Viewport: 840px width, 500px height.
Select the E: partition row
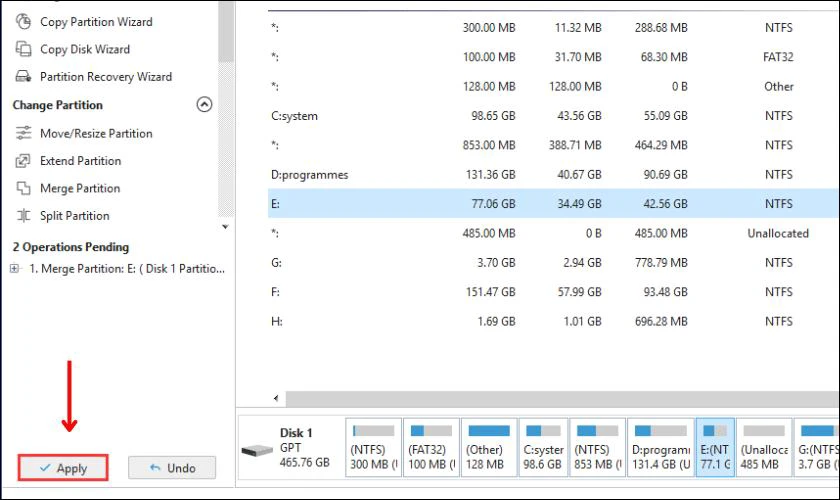click(x=553, y=204)
